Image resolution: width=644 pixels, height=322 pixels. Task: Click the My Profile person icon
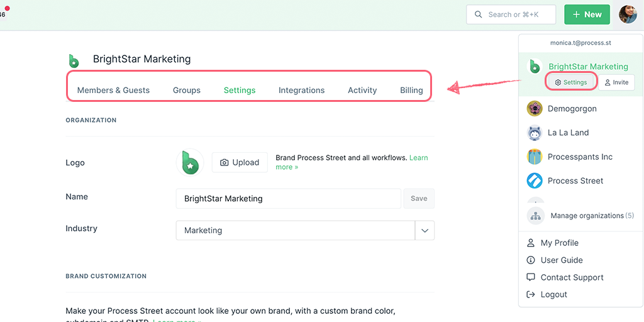click(531, 243)
